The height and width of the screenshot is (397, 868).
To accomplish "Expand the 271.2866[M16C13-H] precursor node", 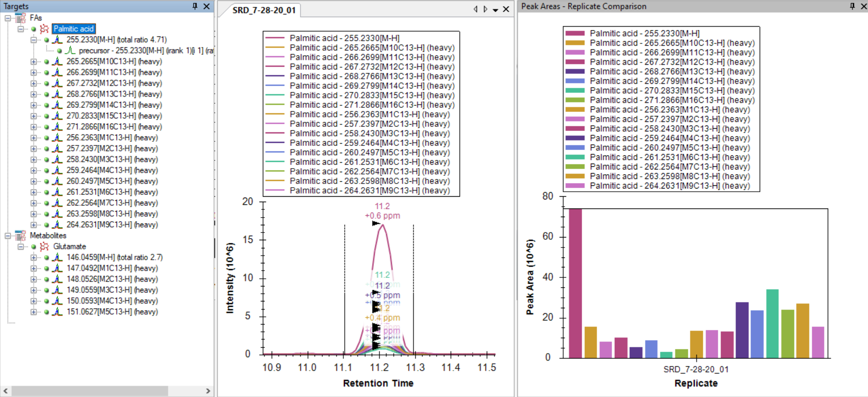I will [34, 127].
